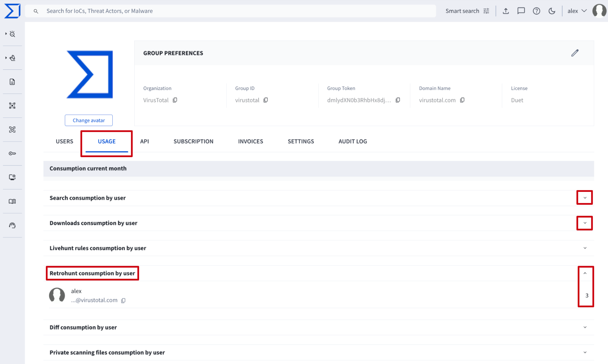
Task: Open the INVOICES tab
Action: pyautogui.click(x=250, y=141)
